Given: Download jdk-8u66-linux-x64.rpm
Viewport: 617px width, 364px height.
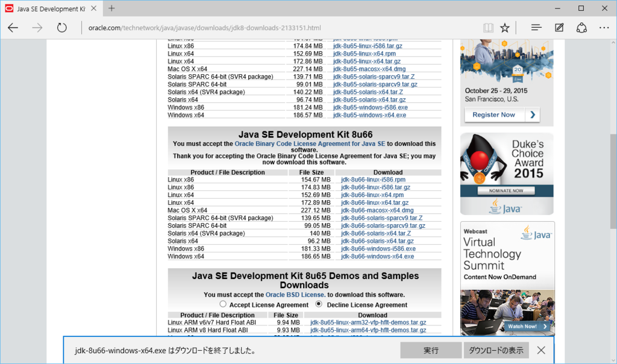Looking at the screenshot, I should [372, 195].
